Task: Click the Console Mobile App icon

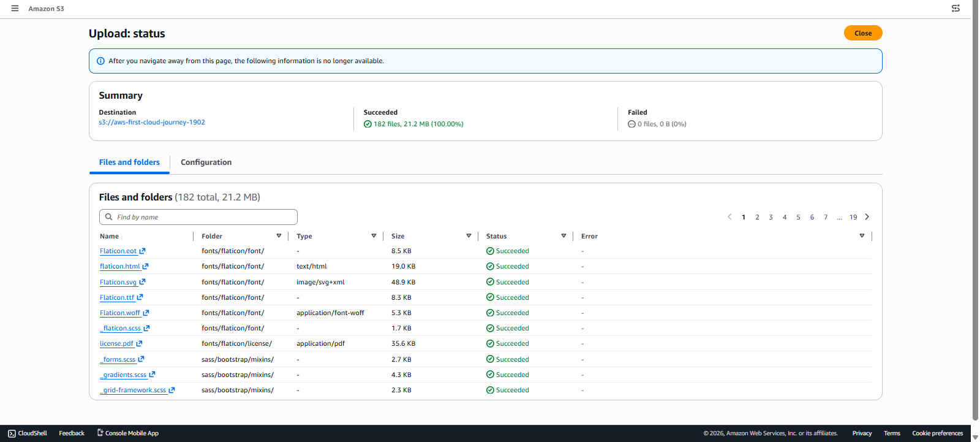Action: pyautogui.click(x=100, y=433)
